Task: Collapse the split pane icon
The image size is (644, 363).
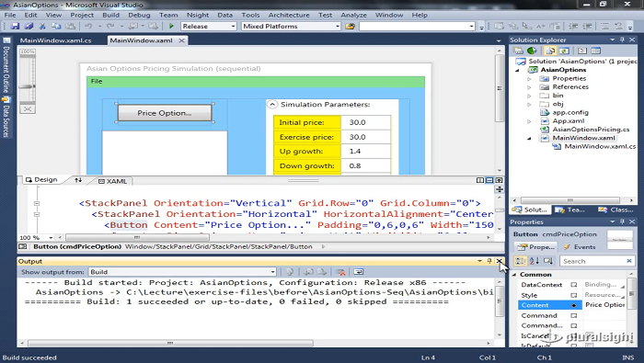Action: [x=499, y=180]
